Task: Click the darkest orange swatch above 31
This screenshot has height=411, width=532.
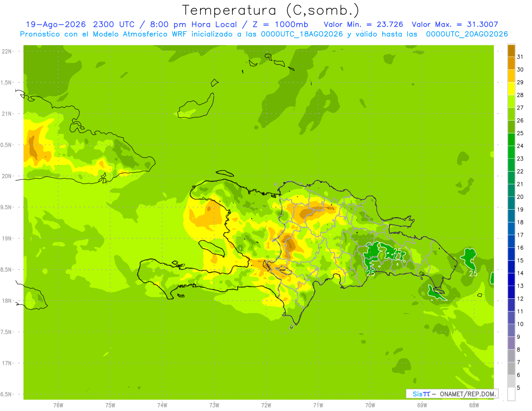Action: click(x=511, y=50)
